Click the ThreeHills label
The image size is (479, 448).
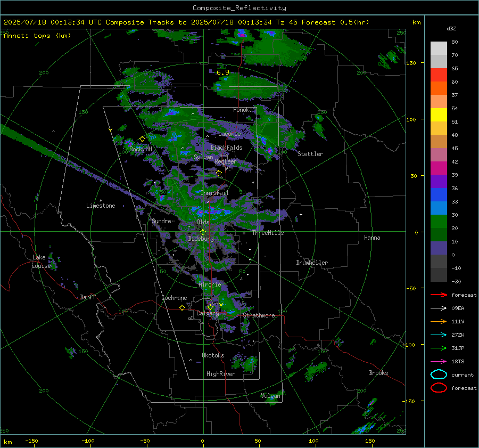coord(268,233)
